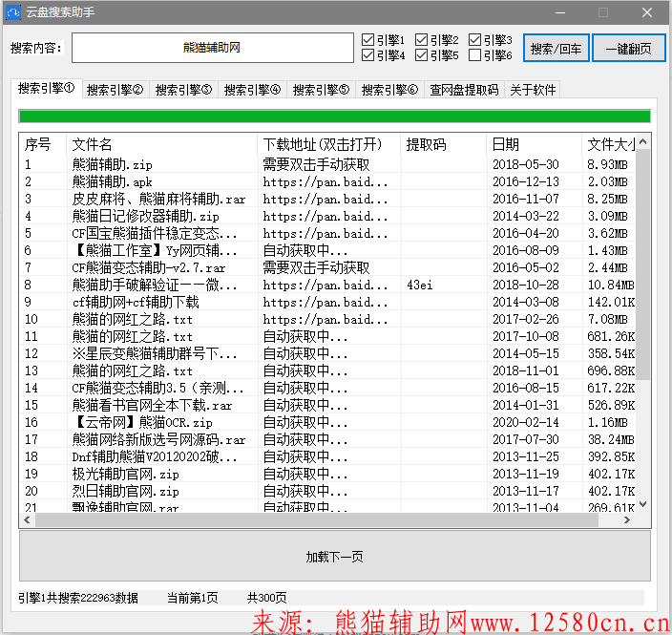Viewport: 672px width, 635px height.
Task: Click the scrollbar down arrow in results list
Action: (642, 503)
